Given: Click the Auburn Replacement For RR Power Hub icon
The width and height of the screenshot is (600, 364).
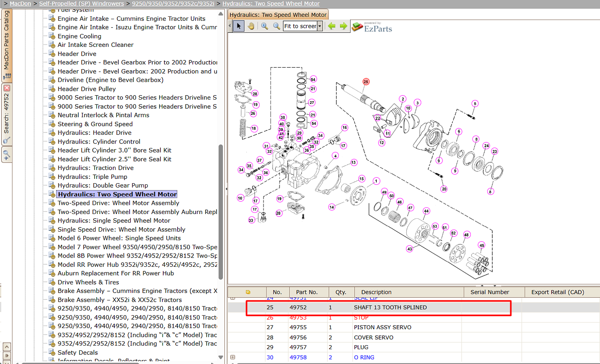Looking at the screenshot, I should point(52,273).
